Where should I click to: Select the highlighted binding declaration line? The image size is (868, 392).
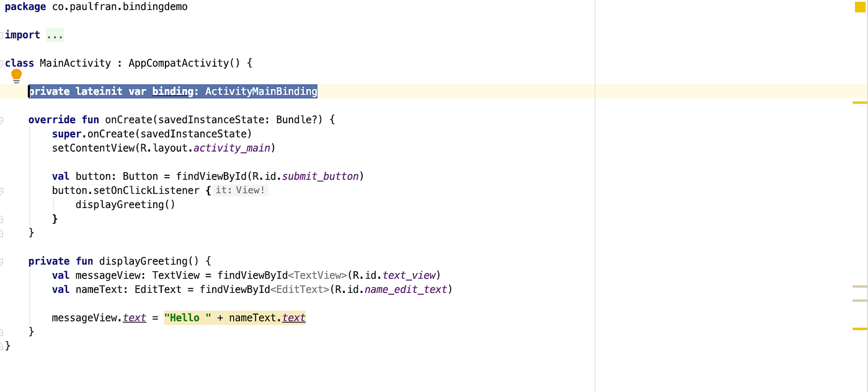point(172,91)
